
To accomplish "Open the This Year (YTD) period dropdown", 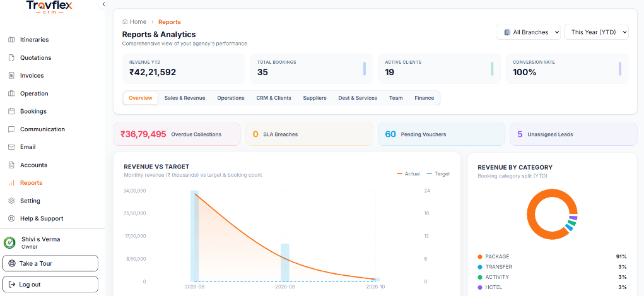I will click(x=596, y=32).
